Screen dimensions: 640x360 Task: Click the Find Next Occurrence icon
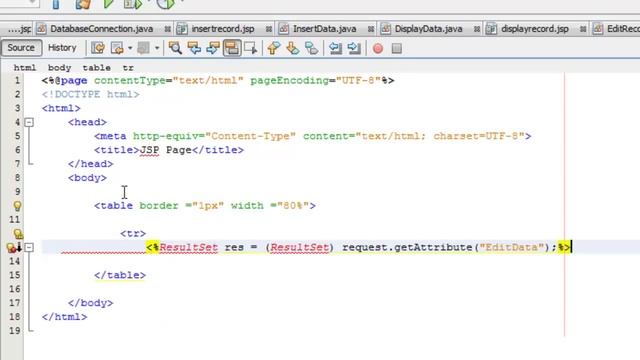click(x=213, y=48)
